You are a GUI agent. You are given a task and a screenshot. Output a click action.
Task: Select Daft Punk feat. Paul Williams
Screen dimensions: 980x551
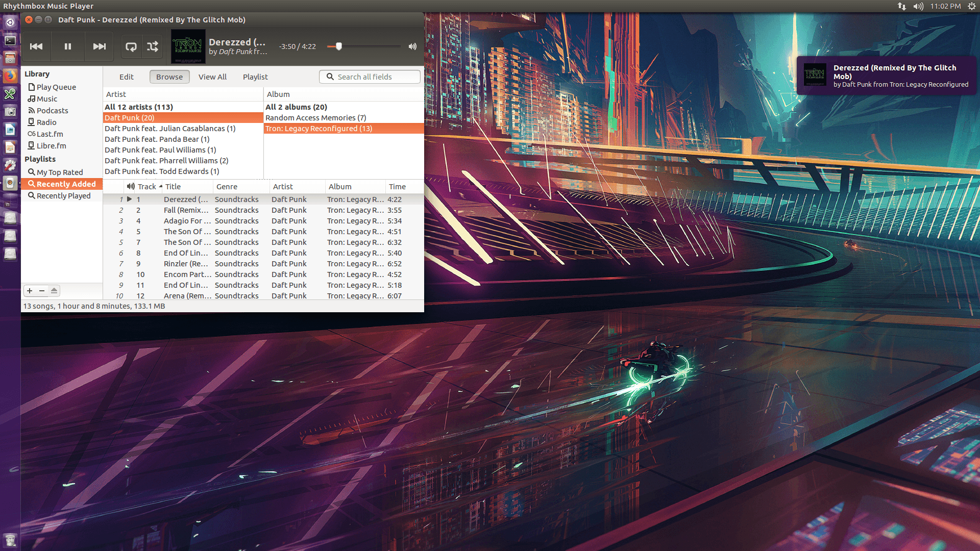(183, 150)
